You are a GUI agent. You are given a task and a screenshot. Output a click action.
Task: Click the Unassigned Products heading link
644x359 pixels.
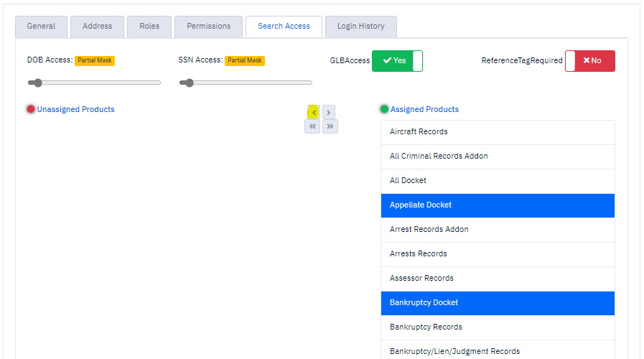click(75, 109)
